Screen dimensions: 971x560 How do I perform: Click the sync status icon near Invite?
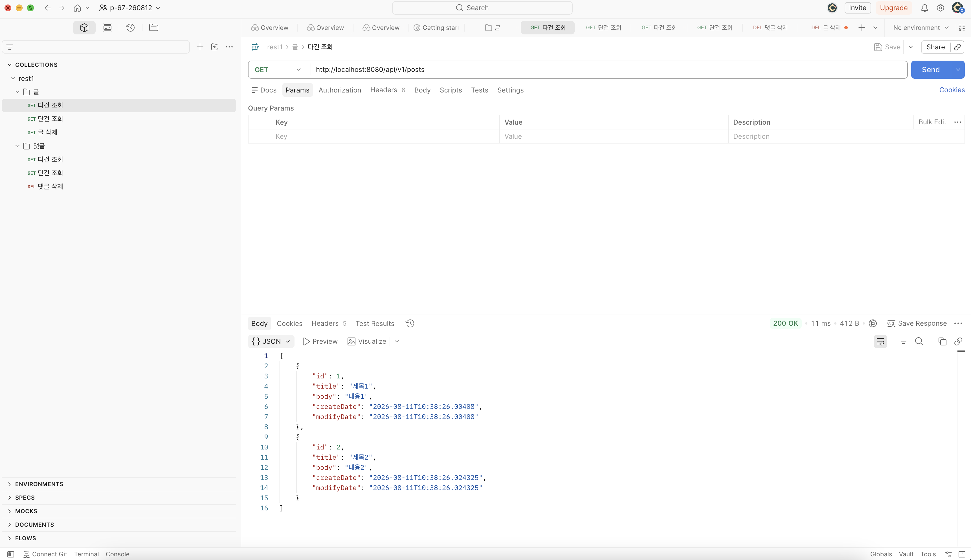pyautogui.click(x=832, y=8)
